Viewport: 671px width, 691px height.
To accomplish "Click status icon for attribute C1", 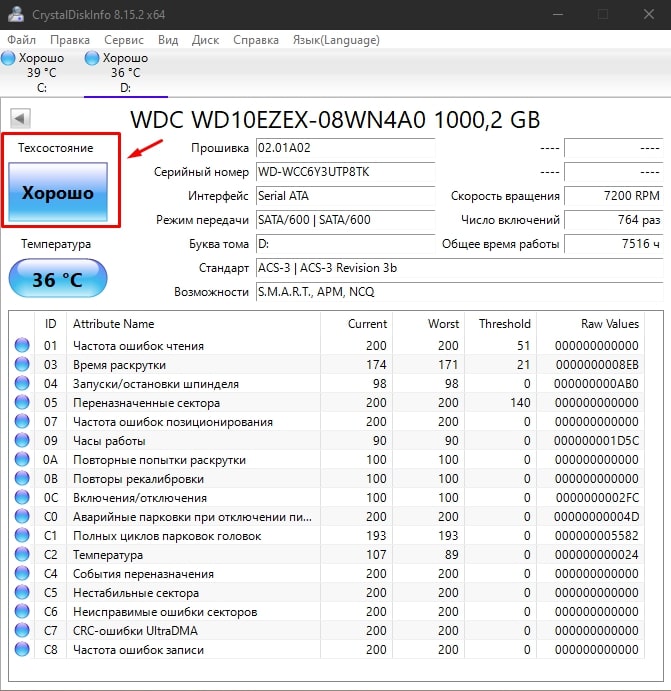I will [x=22, y=535].
